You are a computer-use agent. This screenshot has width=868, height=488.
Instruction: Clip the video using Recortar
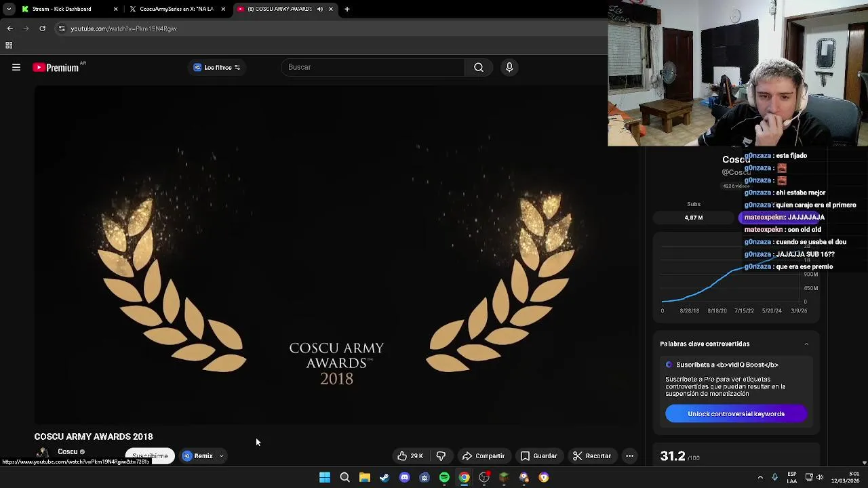(591, 456)
